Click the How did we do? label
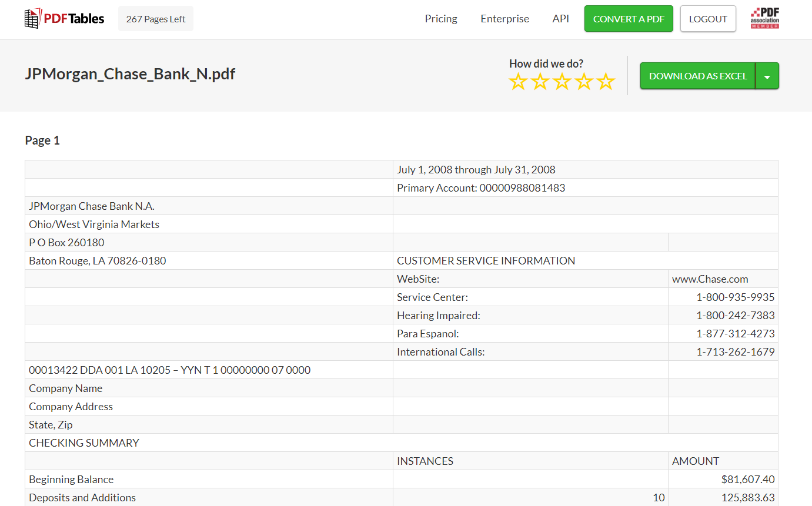Screen dimensions: 812x506 [x=546, y=63]
